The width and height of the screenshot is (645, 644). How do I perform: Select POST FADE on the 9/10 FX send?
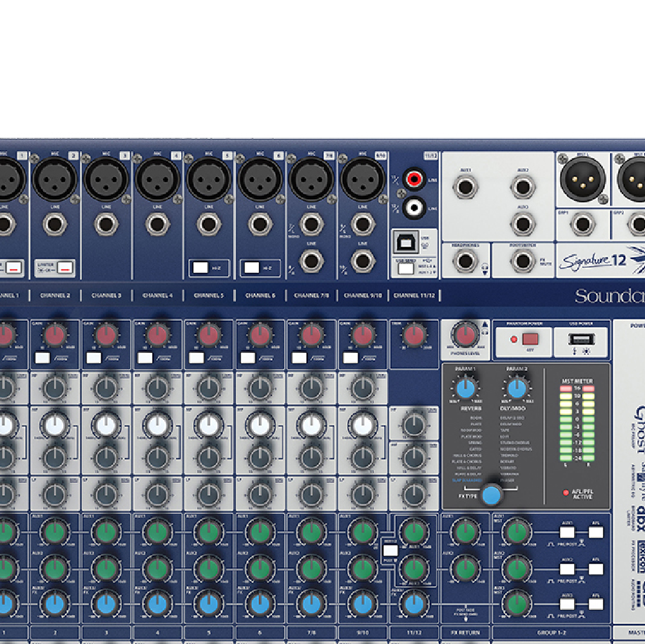390,550
